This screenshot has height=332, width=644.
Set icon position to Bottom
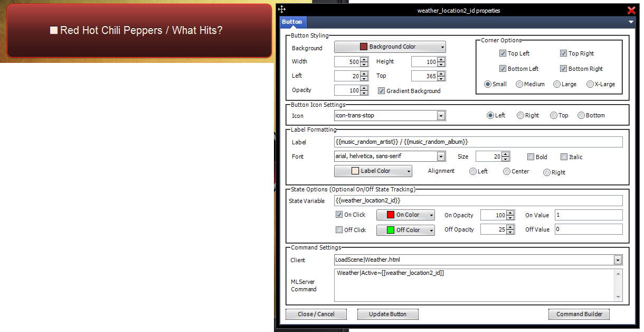[x=581, y=115]
